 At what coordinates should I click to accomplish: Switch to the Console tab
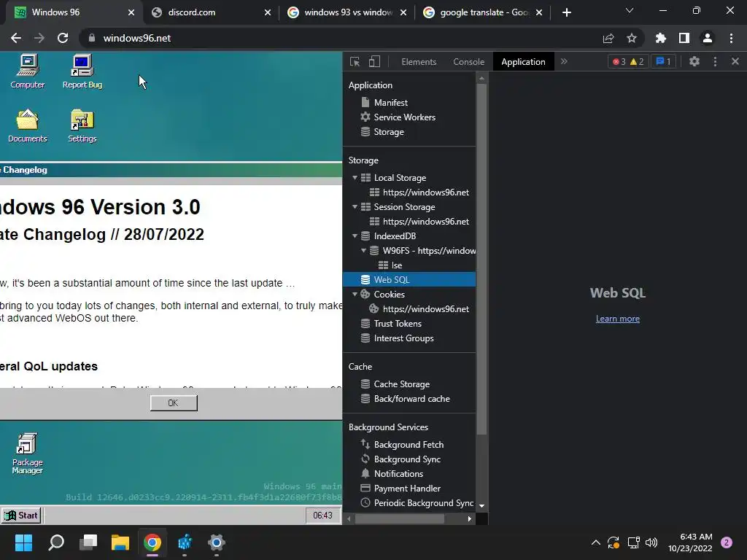click(x=469, y=62)
